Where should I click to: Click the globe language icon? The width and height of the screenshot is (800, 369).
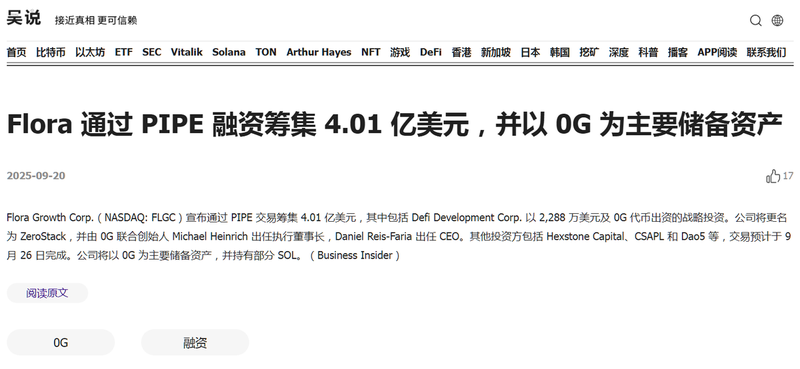pyautogui.click(x=777, y=20)
